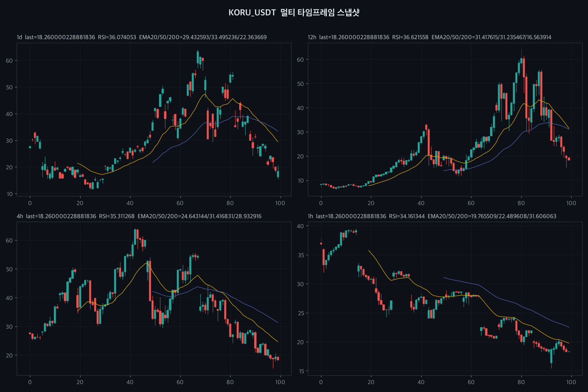Click x-axis label 100 in 12h chart
The width and height of the screenshot is (588, 392).
(x=571, y=203)
